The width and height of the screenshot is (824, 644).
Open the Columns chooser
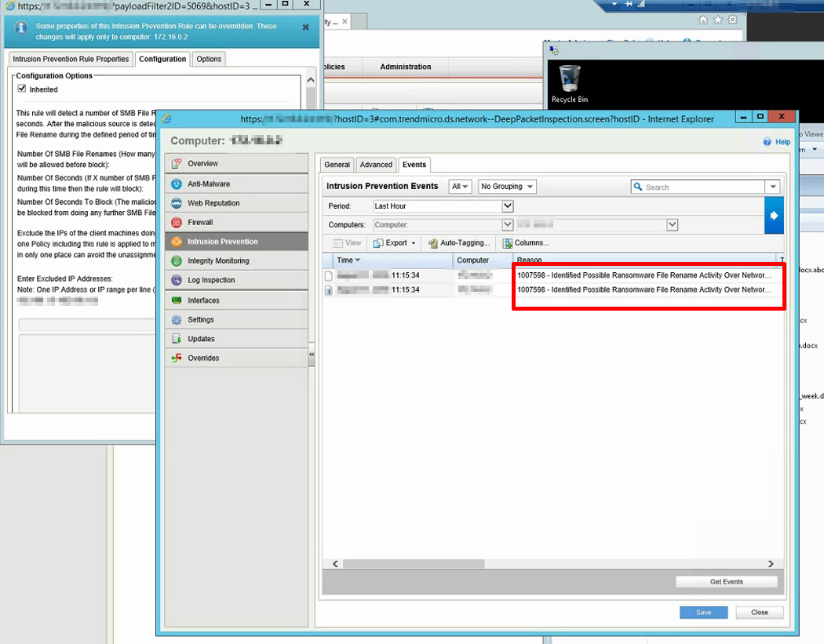(526, 243)
